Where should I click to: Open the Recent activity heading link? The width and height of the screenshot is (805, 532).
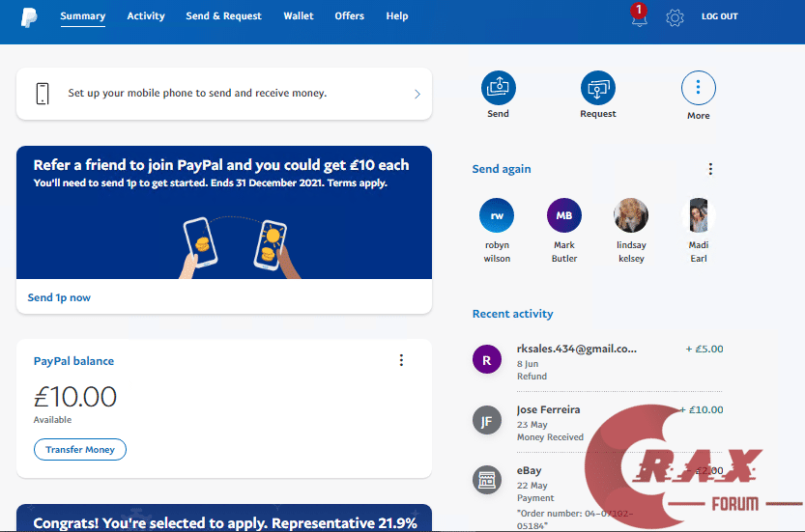[x=512, y=314]
